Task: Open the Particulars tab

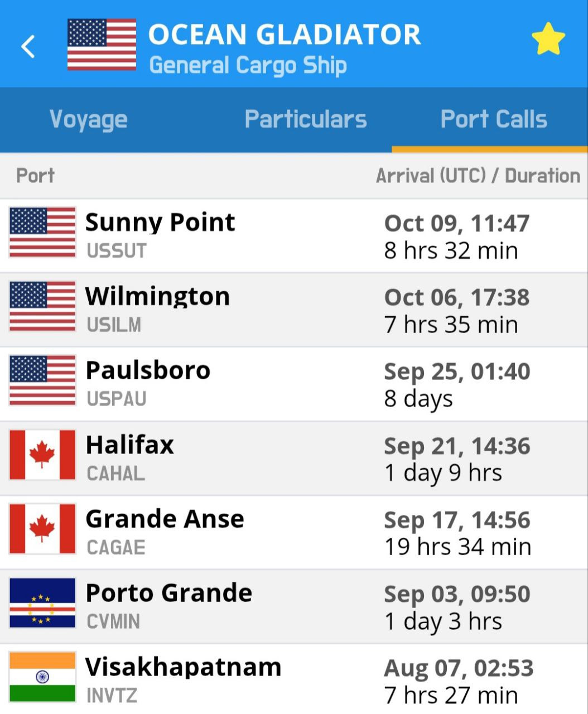Action: coord(306,119)
